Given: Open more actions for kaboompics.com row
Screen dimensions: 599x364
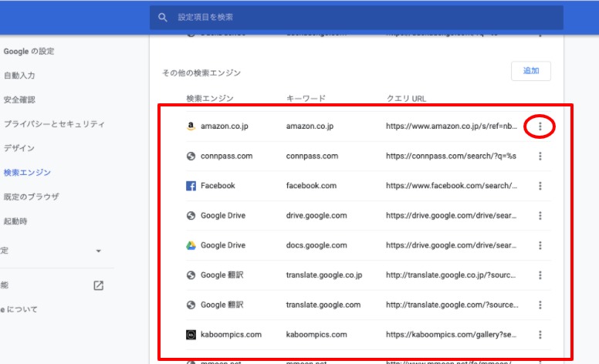Looking at the screenshot, I should pyautogui.click(x=540, y=335).
